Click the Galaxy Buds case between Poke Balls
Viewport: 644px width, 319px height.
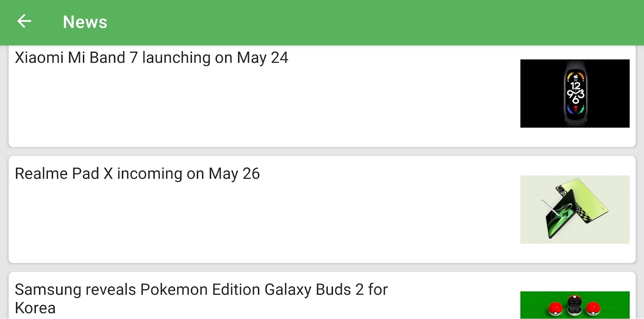pos(574,306)
